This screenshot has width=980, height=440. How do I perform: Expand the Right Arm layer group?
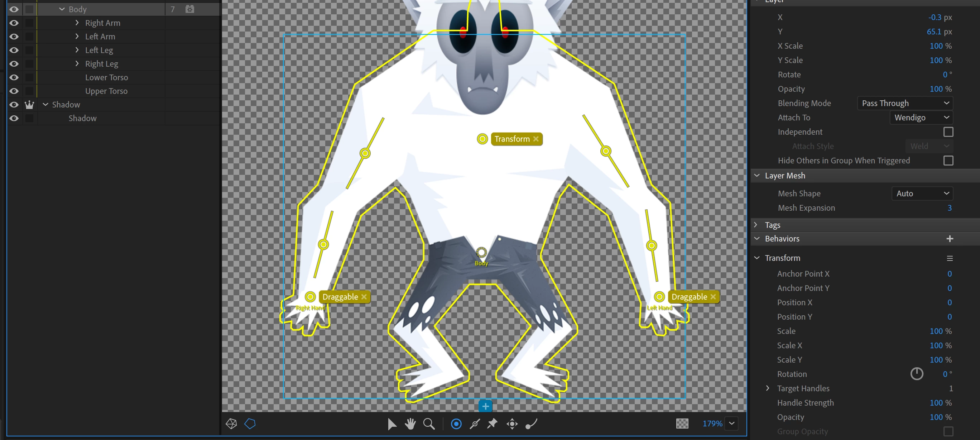pos(77,23)
